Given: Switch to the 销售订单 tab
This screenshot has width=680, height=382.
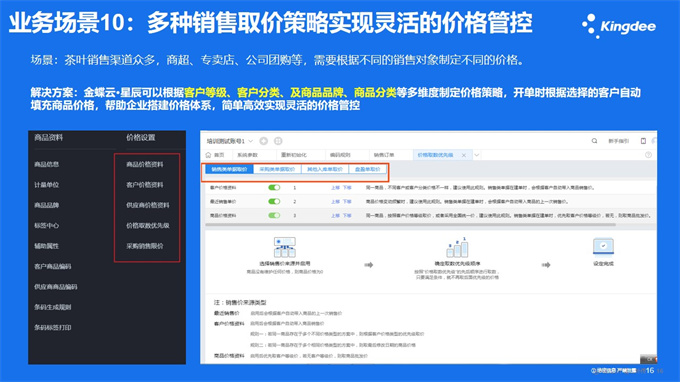Looking at the screenshot, I should click(x=384, y=155).
